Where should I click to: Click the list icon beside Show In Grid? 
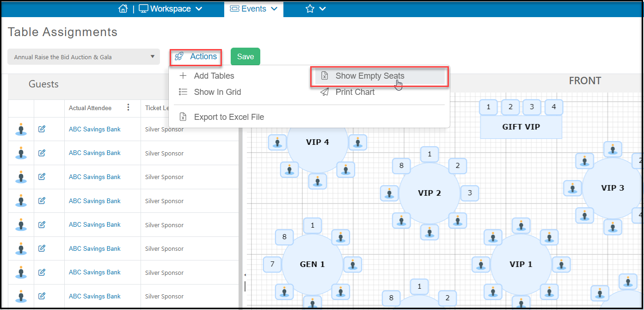point(183,92)
